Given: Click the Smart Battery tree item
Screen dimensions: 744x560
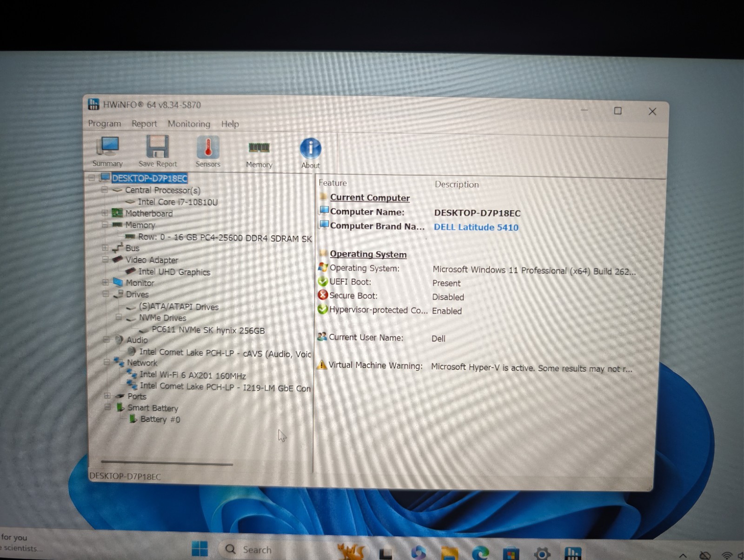Looking at the screenshot, I should click(153, 408).
